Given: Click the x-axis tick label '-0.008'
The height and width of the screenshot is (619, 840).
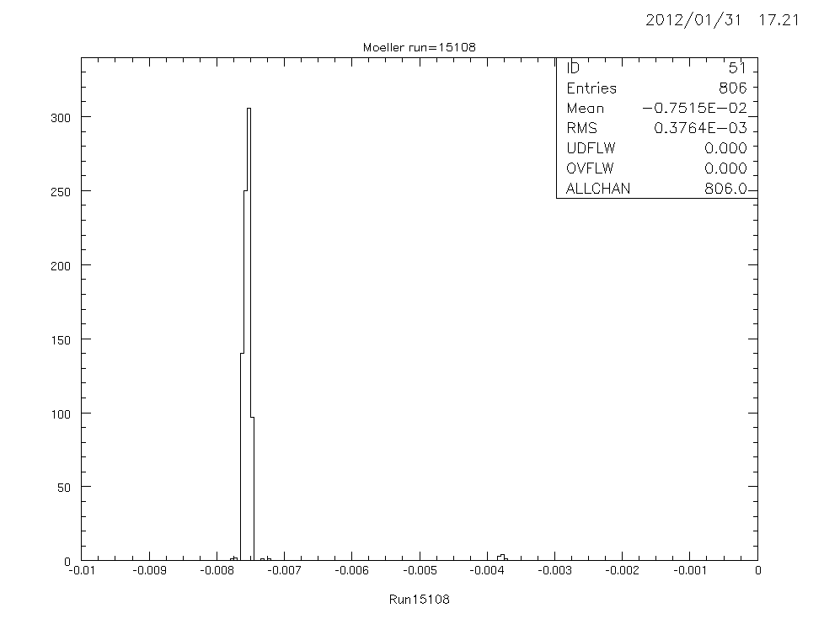Looking at the screenshot, I should (217, 571).
